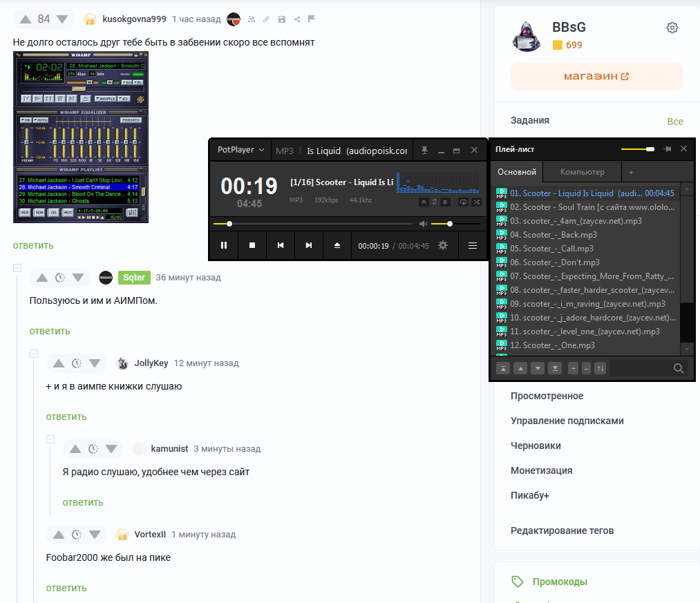Remove item from playlist with minus button
The height and width of the screenshot is (603, 700).
[x=587, y=368]
